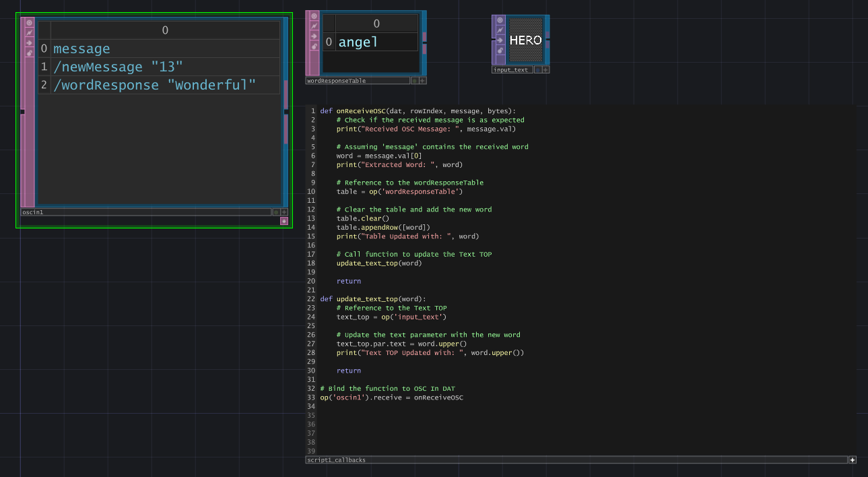Collapse docked operators arrow under oscin1

coord(284,221)
